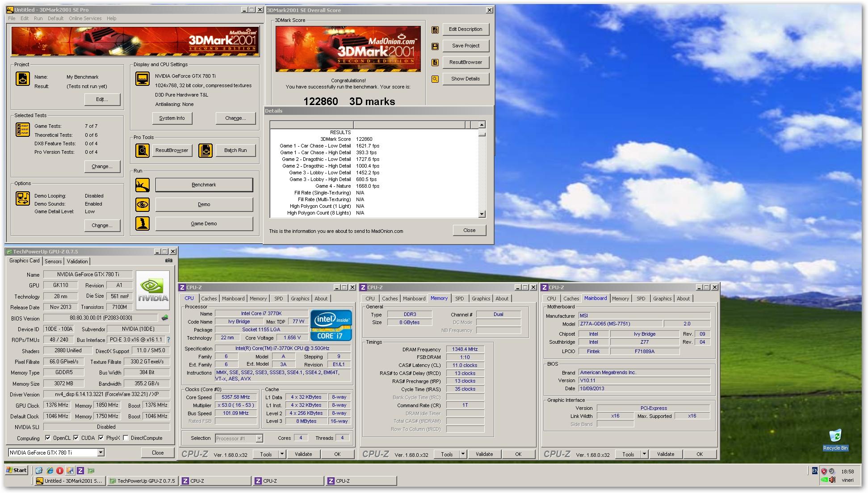Open the Help menu in 3DMark2001
The width and height of the screenshot is (868, 493).
111,18
